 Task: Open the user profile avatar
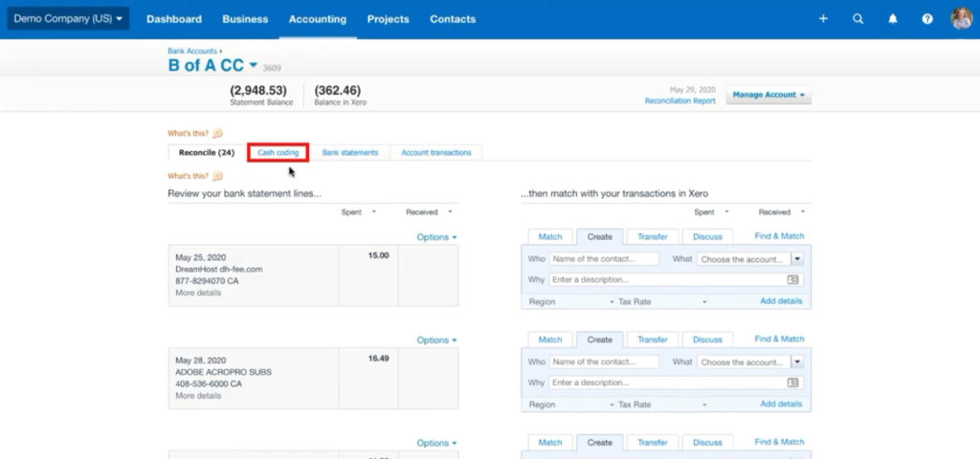click(x=961, y=19)
